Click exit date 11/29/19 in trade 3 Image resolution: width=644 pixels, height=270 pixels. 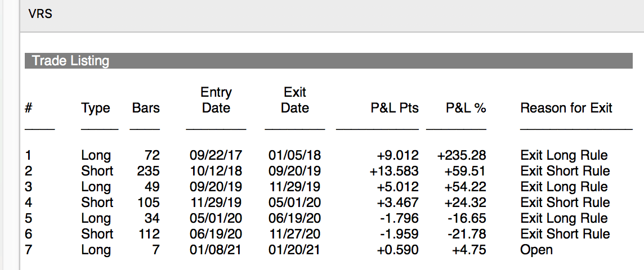295,187
